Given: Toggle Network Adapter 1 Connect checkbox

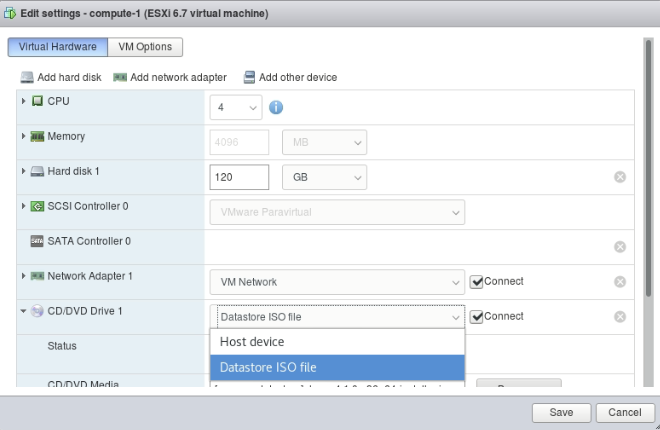Looking at the screenshot, I should coord(477,282).
